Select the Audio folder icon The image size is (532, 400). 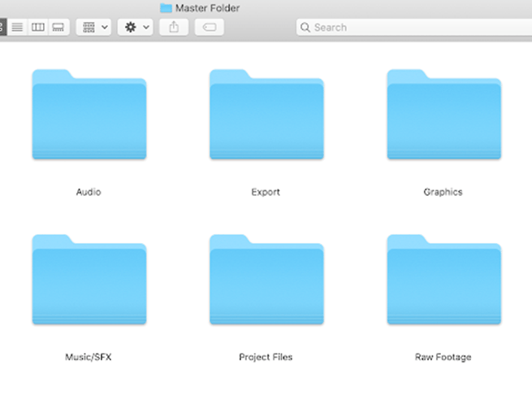point(89,115)
